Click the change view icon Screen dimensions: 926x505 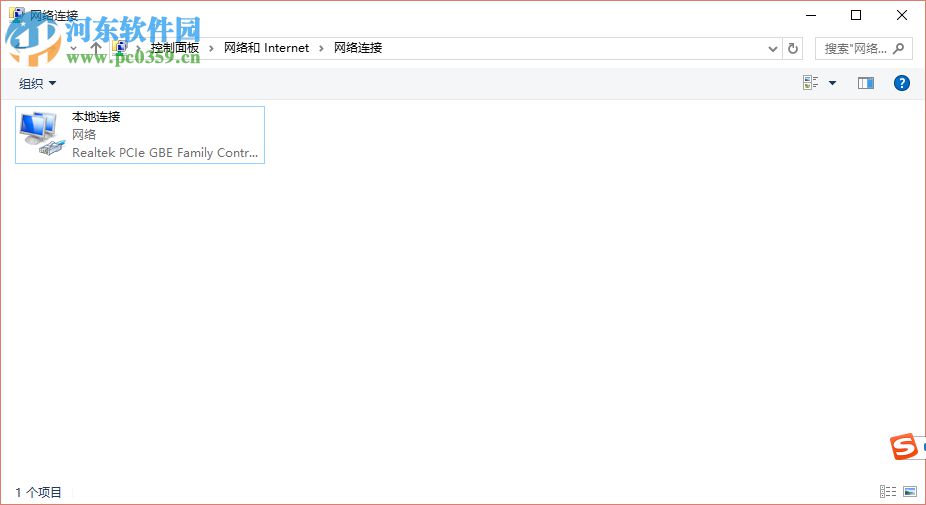811,83
